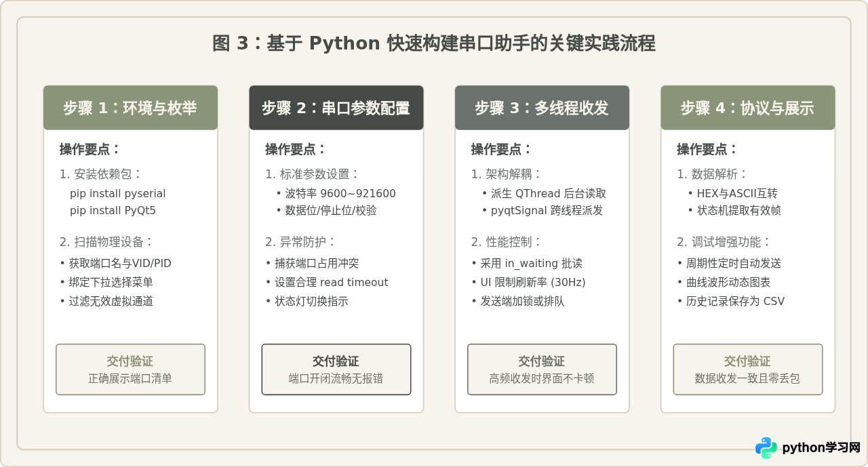Click bullet '状态机提取有效帧'
868x467 pixels.
coord(734,210)
